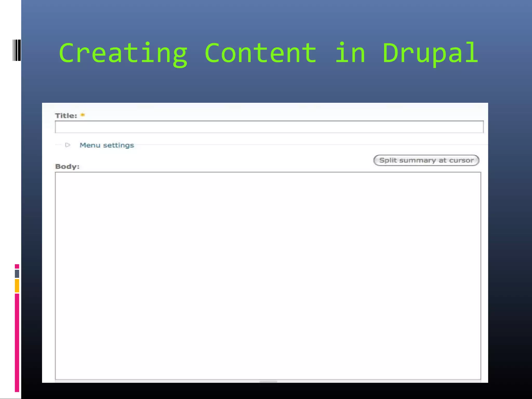Click the Body field label
The width and height of the screenshot is (532, 399).
(67, 167)
